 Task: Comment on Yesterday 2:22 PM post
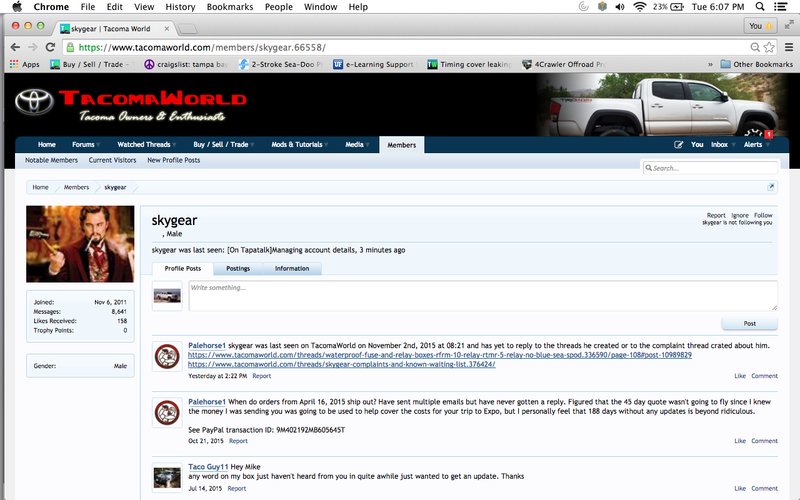764,376
